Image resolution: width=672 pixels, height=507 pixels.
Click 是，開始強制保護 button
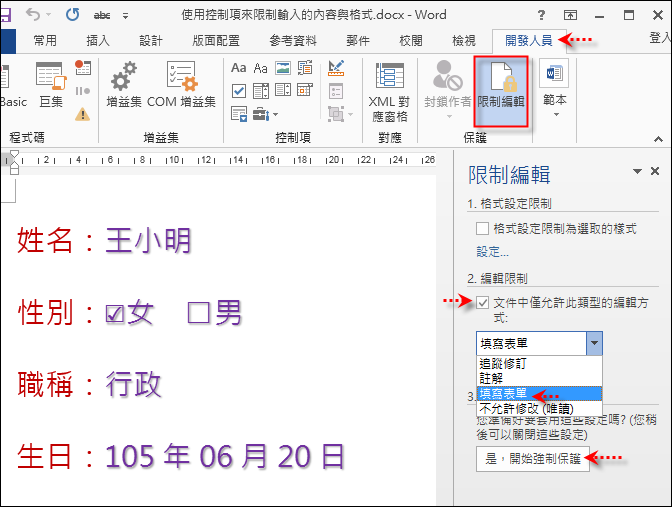point(533,459)
